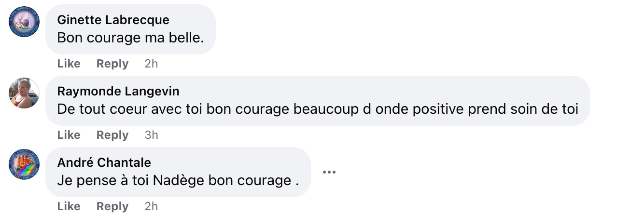
Task: Open Raymonde Langevin's profile picture
Action: coord(24,93)
